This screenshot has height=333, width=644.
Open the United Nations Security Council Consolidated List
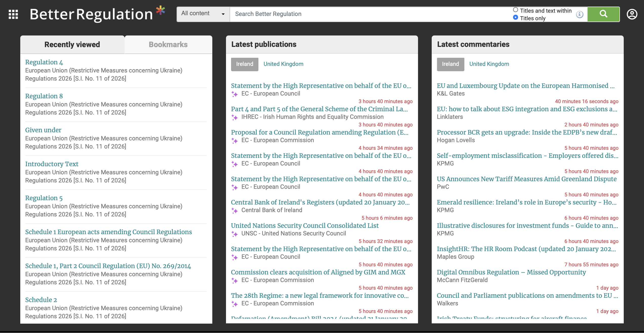[x=305, y=226]
